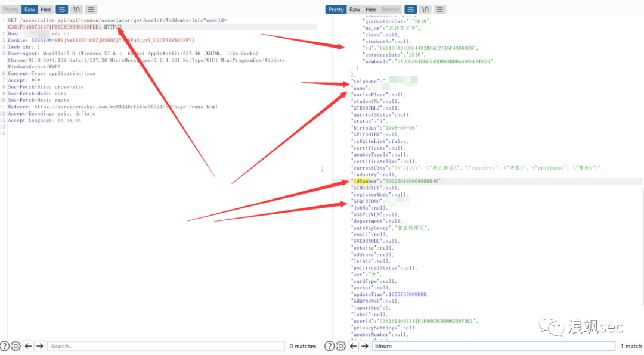Click the birthday 1998-08-06 value

401,128
